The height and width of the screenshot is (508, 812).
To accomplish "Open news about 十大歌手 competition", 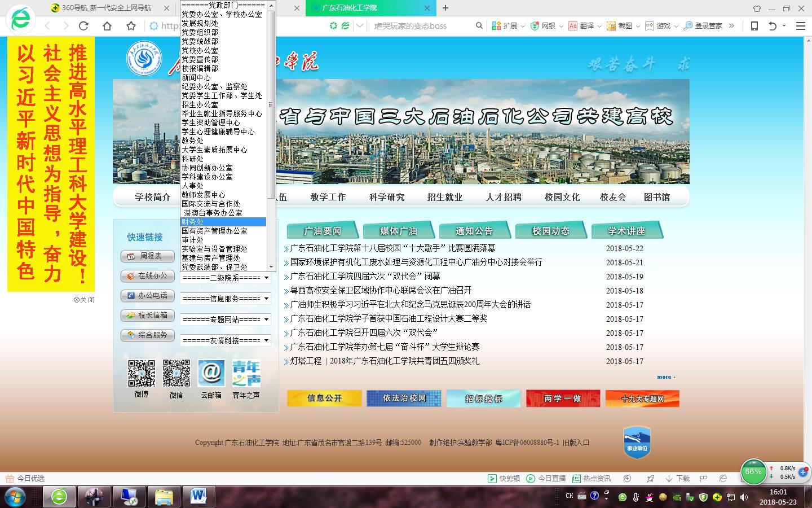I will 392,248.
